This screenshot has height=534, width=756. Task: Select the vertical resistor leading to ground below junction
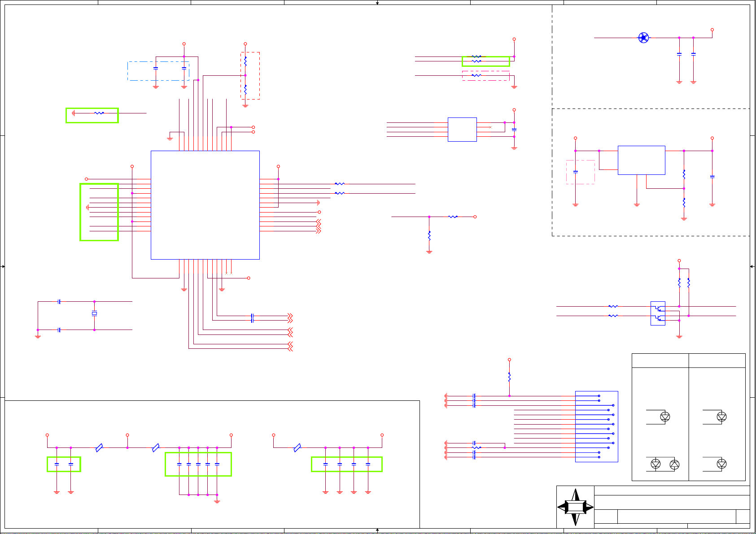click(429, 235)
